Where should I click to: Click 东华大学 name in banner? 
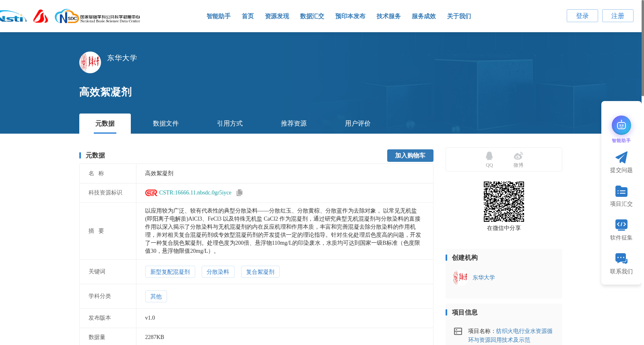[x=122, y=58]
